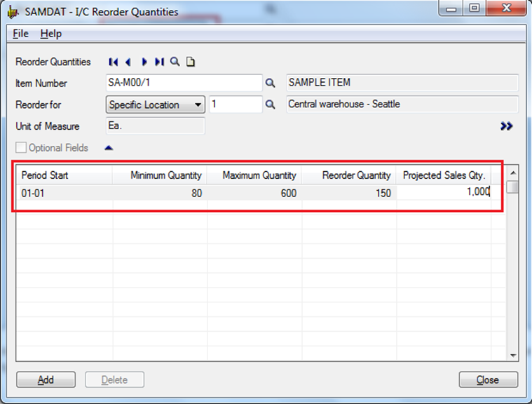Image resolution: width=532 pixels, height=404 pixels.
Task: Create new reorder quantities record
Action: 191,62
